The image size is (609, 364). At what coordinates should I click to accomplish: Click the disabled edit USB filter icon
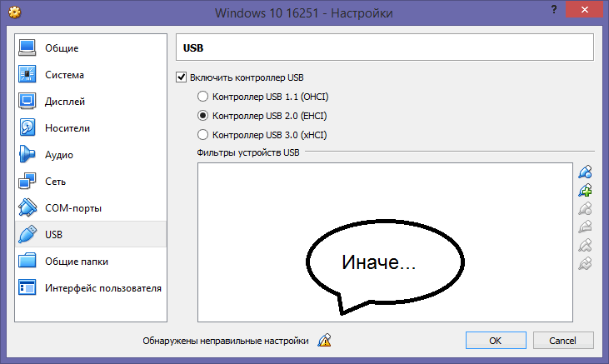pyautogui.click(x=585, y=208)
